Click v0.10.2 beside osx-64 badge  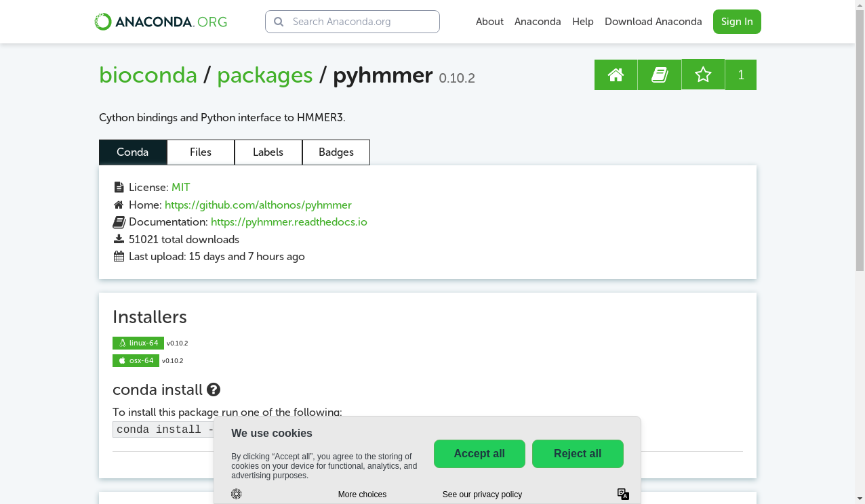pos(172,361)
